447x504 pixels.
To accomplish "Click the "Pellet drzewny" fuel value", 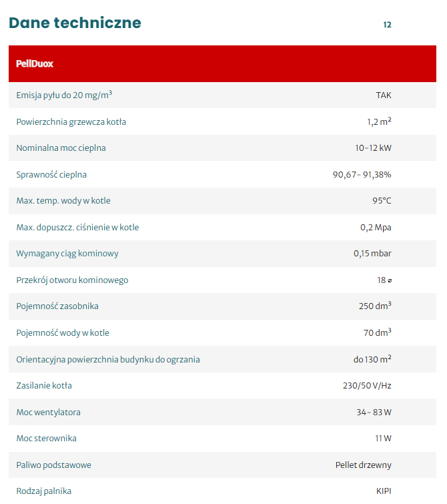I will (x=363, y=465).
